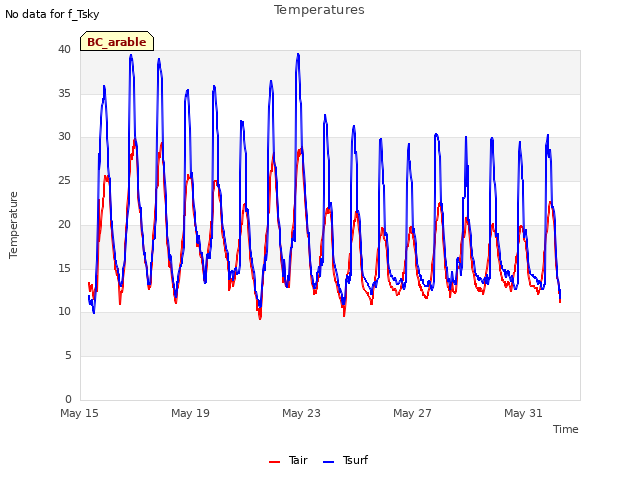
Task: Click the Temperature y-axis title
Action: pos(13,225)
